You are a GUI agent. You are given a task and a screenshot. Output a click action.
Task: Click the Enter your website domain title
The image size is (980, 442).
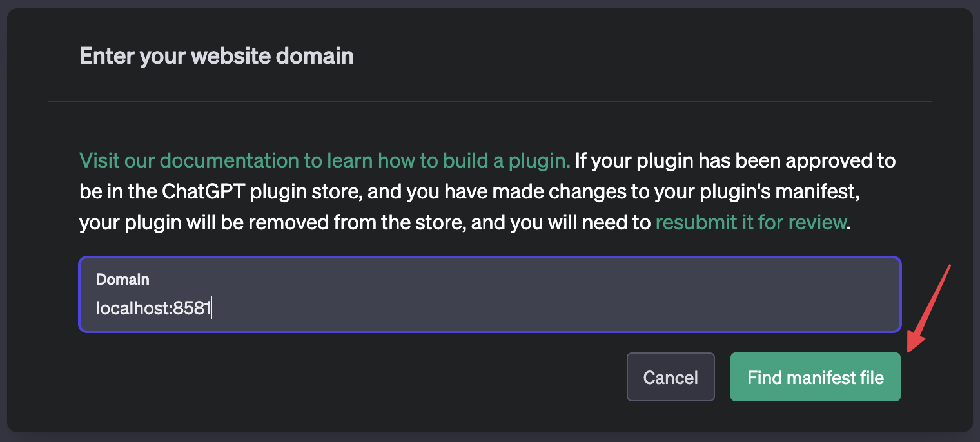216,56
